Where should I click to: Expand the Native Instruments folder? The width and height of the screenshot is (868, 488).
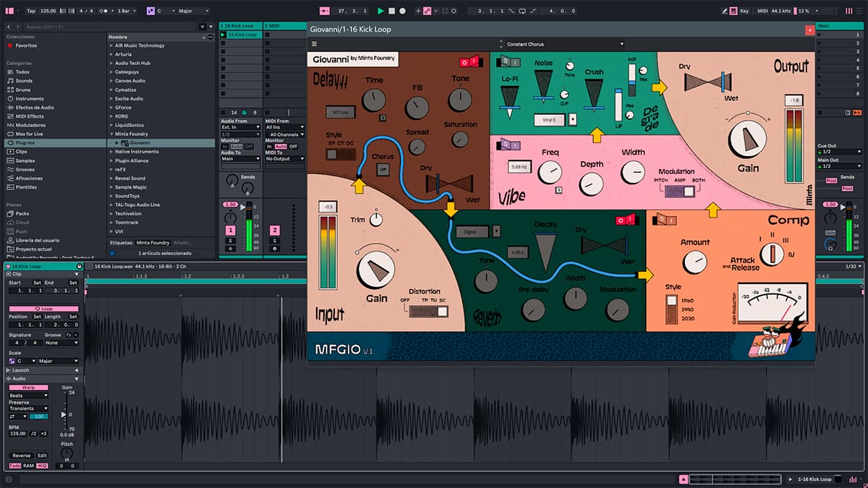[111, 152]
